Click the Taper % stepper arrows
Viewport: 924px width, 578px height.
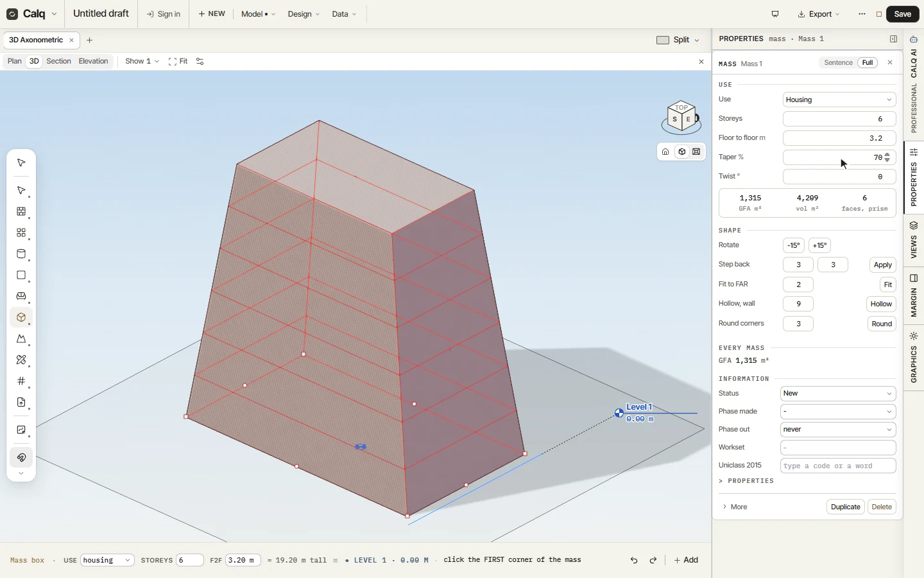pyautogui.click(x=888, y=157)
